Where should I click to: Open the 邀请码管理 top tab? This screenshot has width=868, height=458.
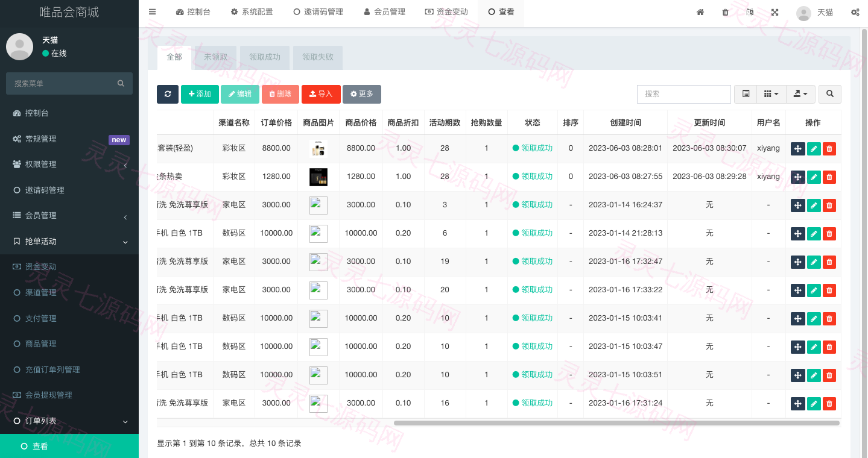318,12
